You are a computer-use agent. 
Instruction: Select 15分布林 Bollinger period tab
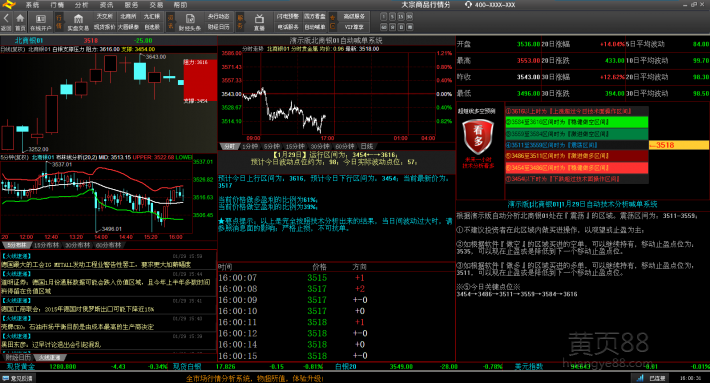[x=46, y=245]
